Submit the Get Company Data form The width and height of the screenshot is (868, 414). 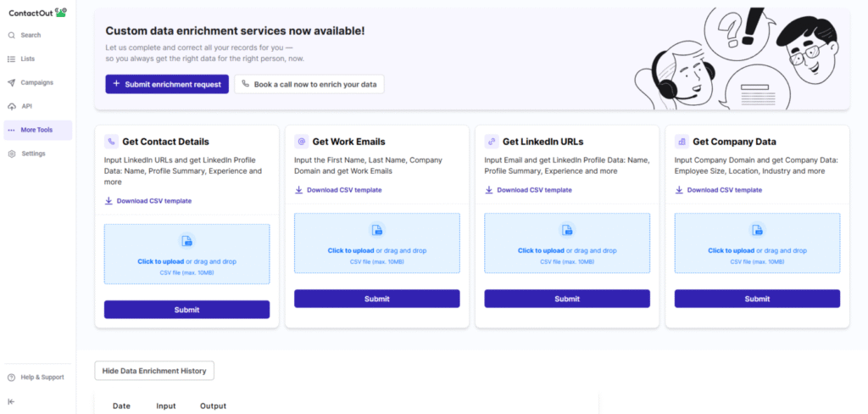(x=757, y=299)
